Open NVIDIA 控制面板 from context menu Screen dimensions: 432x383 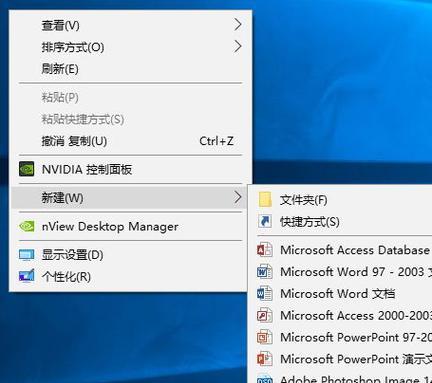pos(130,169)
